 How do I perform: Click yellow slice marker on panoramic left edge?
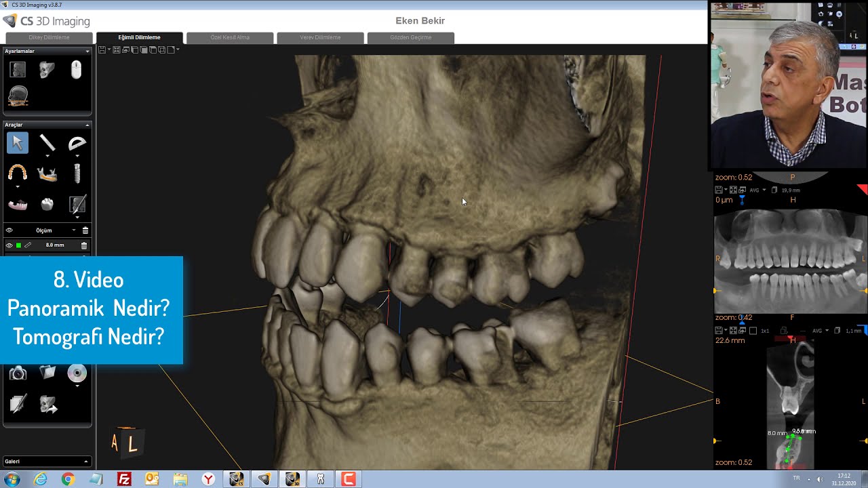pos(715,291)
